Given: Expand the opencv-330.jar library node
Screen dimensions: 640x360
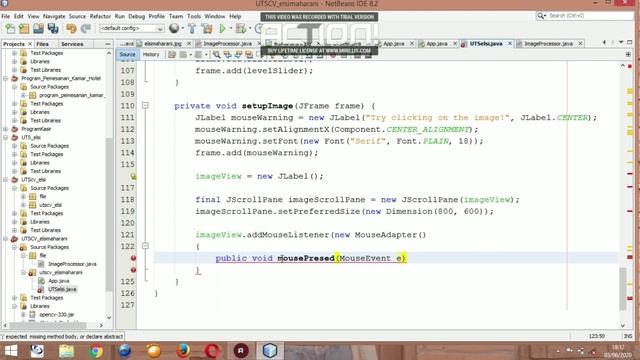Looking at the screenshot, I should [23, 315].
